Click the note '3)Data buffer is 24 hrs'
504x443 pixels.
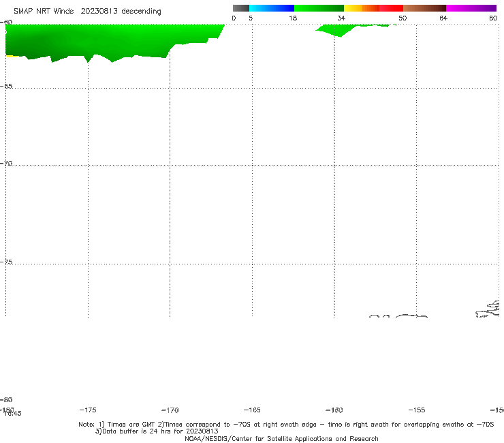point(157,431)
